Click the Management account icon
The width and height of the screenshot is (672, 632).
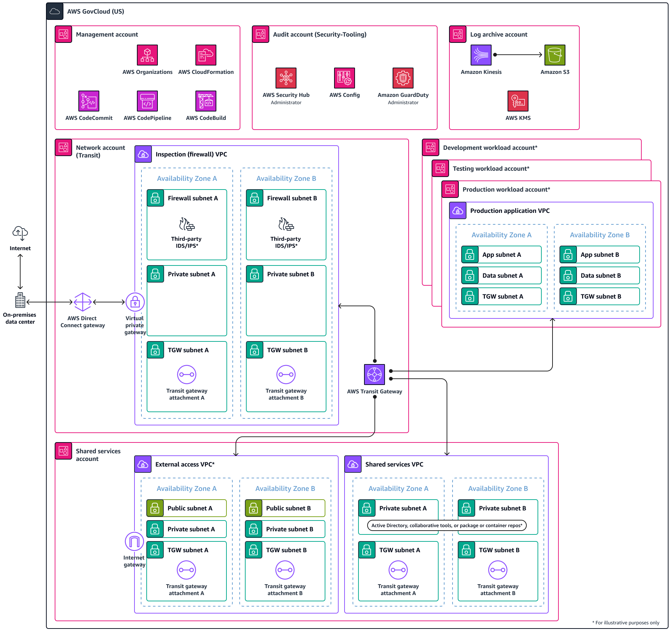coord(63,34)
